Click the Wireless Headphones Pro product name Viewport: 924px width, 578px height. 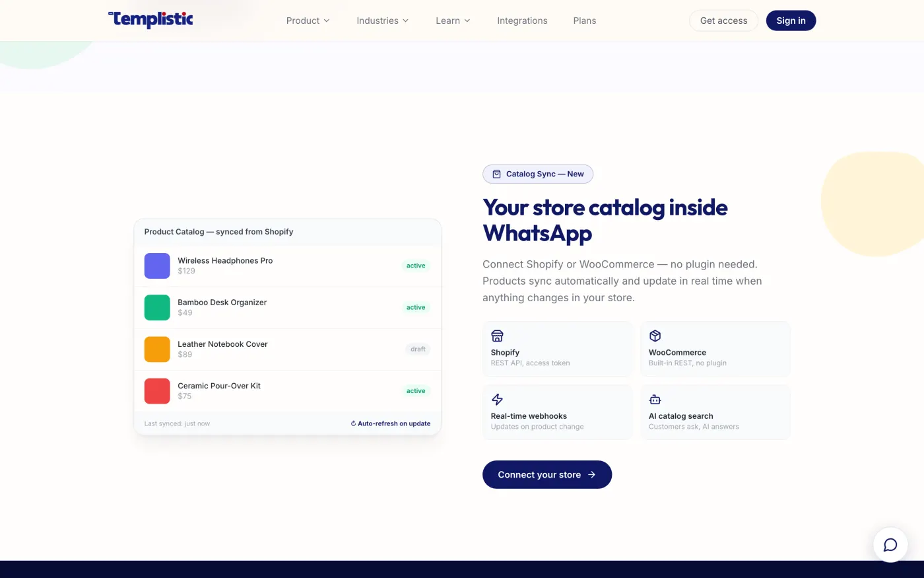point(225,260)
